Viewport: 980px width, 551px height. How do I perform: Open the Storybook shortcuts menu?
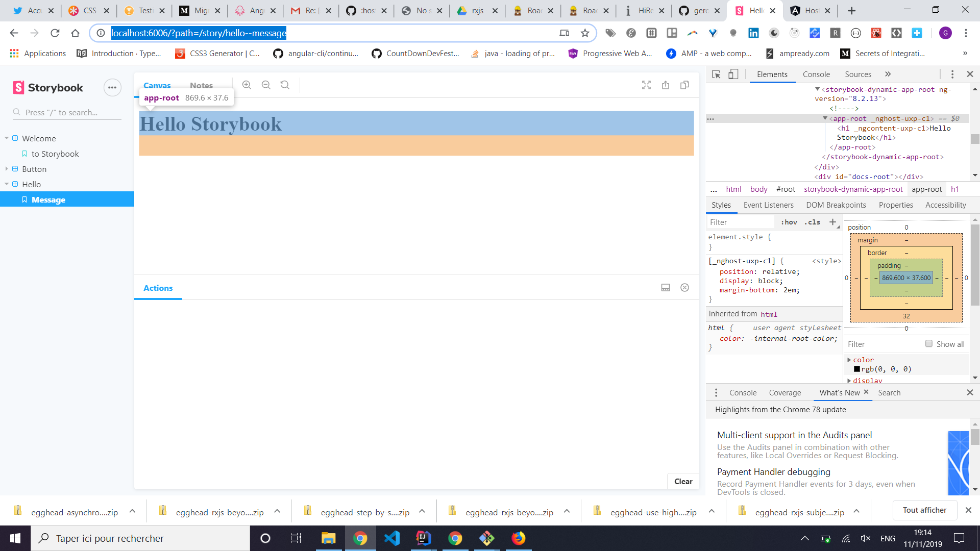tap(112, 87)
